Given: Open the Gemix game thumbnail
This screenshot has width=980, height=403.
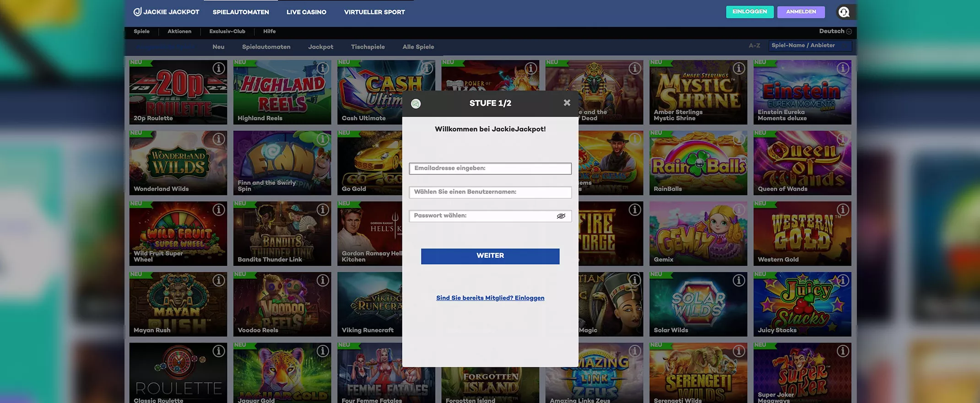Looking at the screenshot, I should pyautogui.click(x=698, y=234).
